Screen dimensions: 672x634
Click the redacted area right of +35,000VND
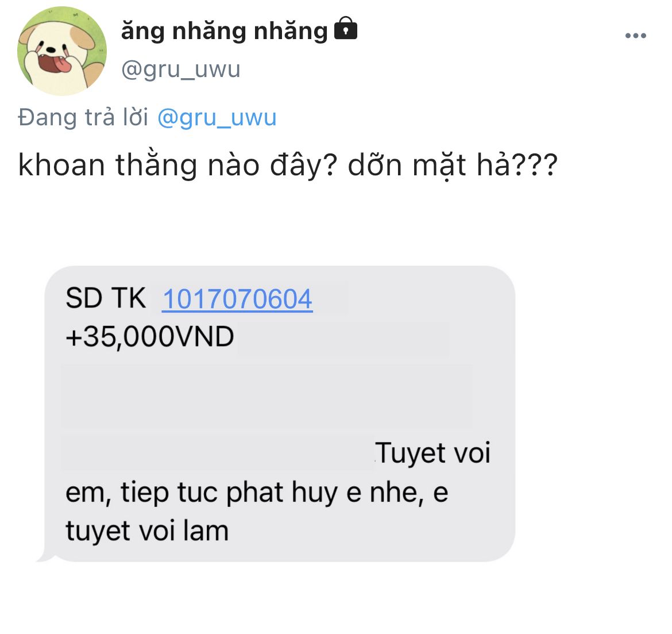pos(343,339)
